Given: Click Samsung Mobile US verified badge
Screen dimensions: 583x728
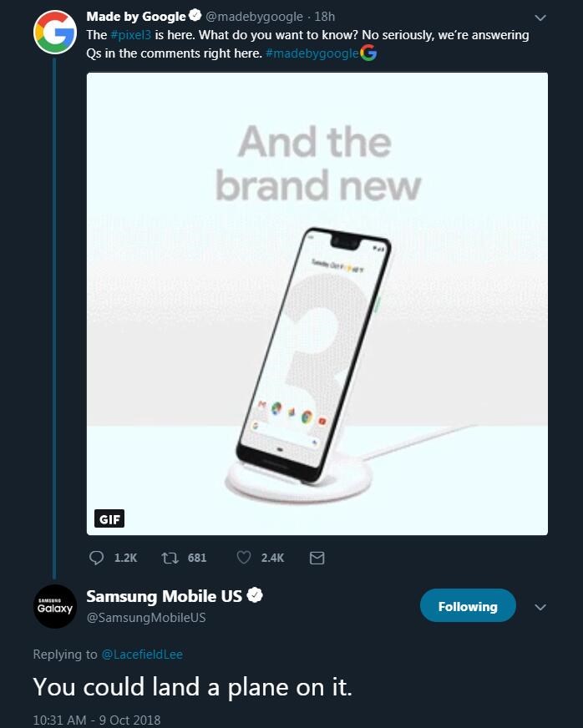Looking at the screenshot, I should click(255, 594).
